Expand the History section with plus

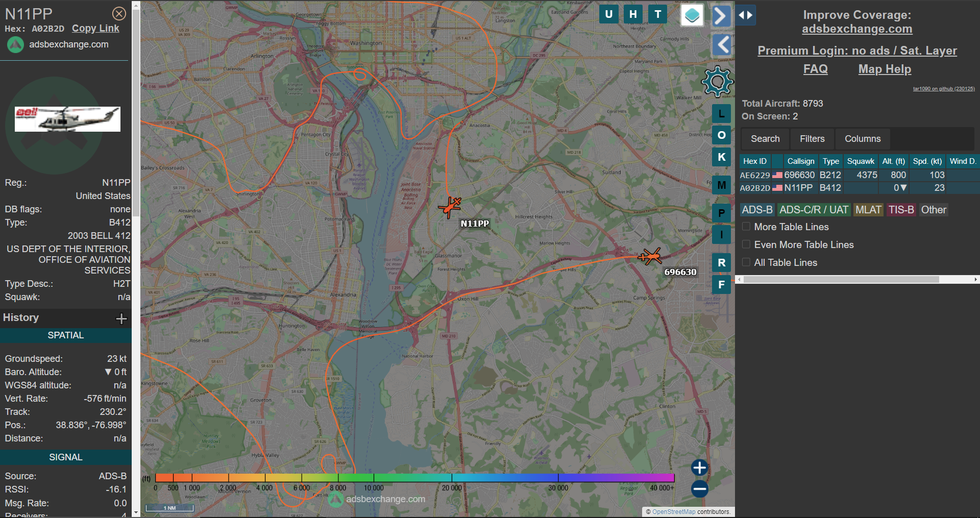[121, 319]
